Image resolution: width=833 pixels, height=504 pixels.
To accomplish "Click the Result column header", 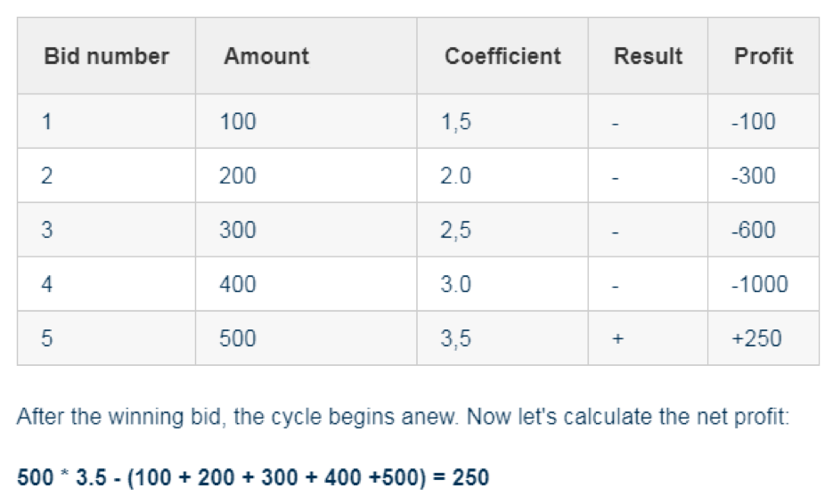I will 648,56.
